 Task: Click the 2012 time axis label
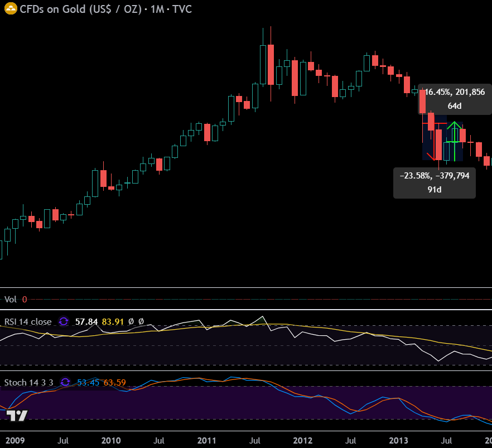click(302, 441)
